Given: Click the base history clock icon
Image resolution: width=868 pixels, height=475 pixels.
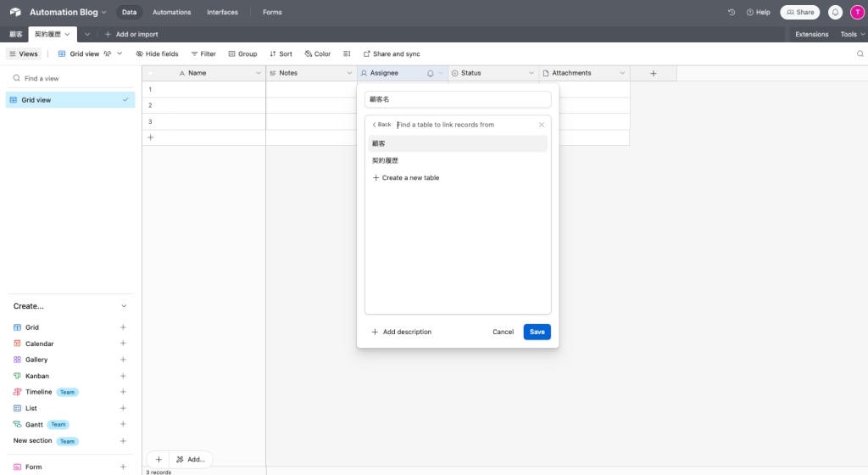Looking at the screenshot, I should tap(732, 13).
